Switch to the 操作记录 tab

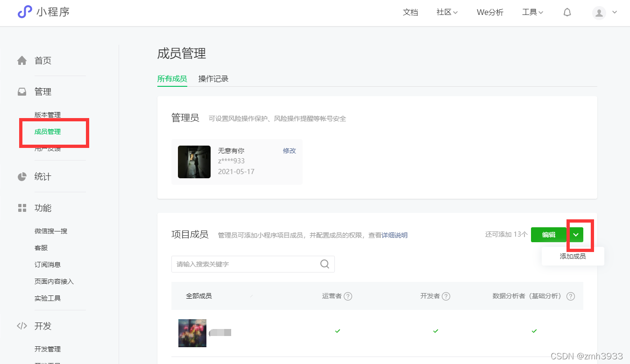click(x=213, y=79)
